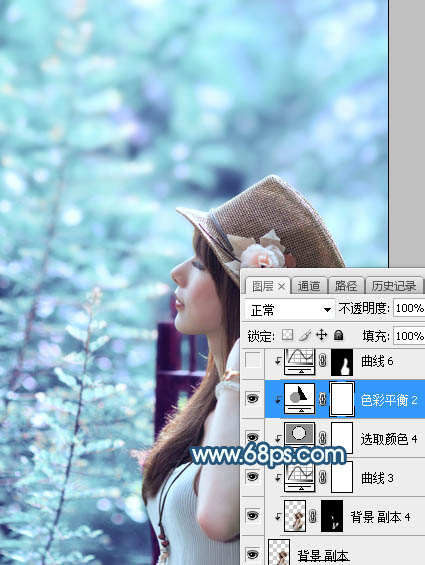This screenshot has width=425, height=565.
Task: Select the 背景 副本 layer name
Action: pos(323,556)
